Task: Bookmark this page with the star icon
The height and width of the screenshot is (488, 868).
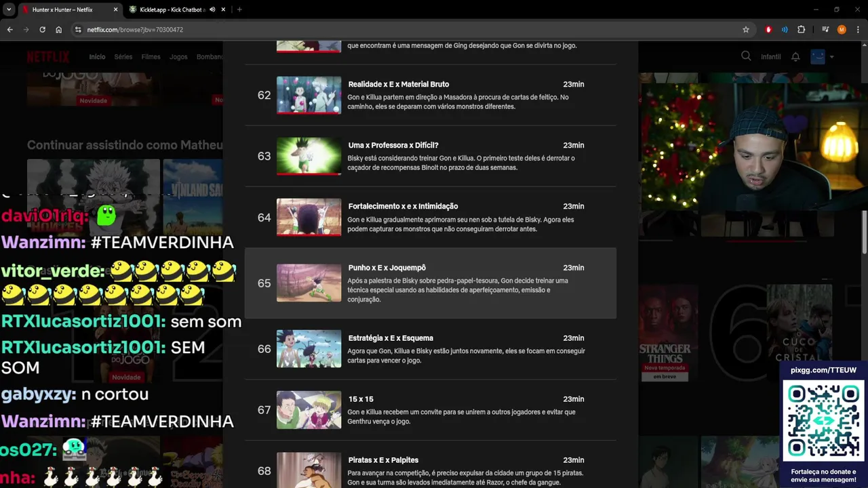Action: tap(746, 30)
